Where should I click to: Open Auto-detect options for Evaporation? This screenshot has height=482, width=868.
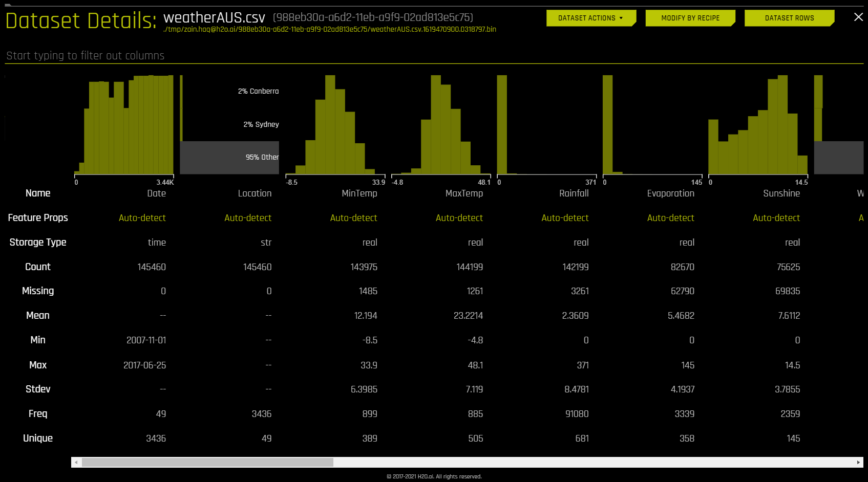click(x=671, y=217)
